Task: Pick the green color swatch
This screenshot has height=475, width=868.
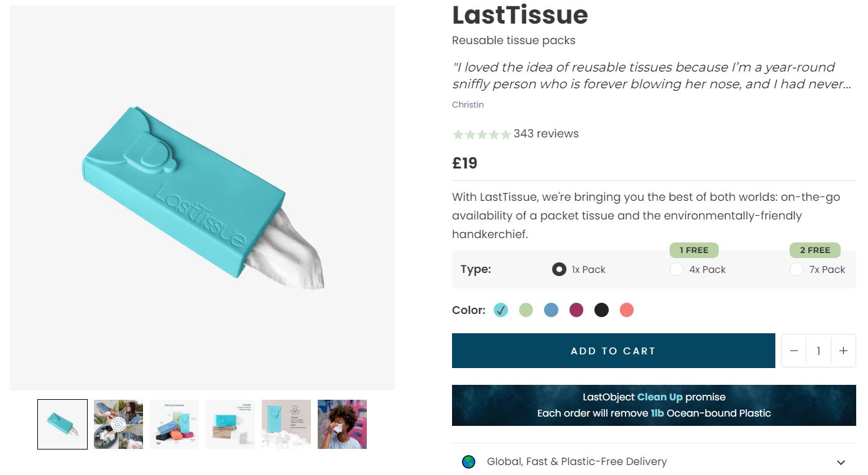Action: pos(525,310)
